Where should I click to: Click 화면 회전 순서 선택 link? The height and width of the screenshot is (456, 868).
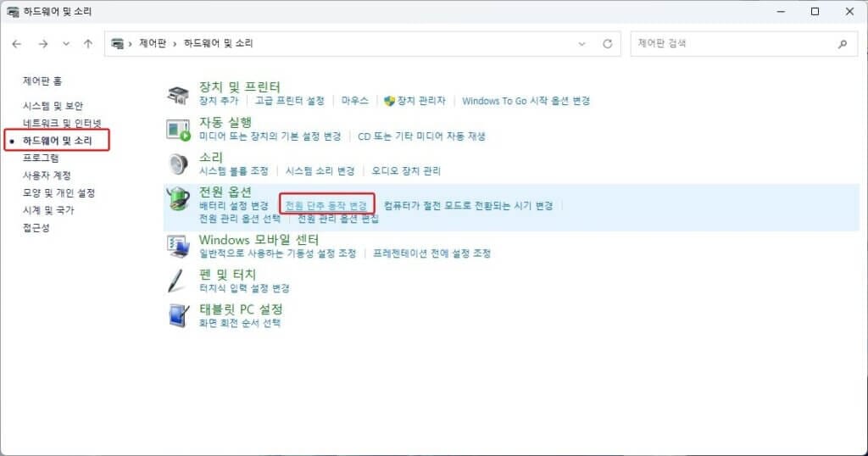(x=240, y=323)
